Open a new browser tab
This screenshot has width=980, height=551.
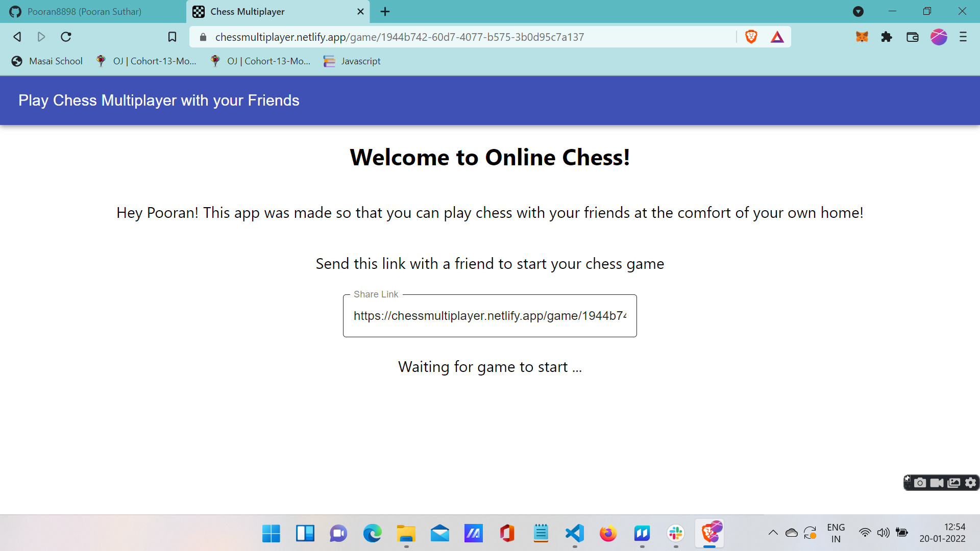[x=385, y=11]
